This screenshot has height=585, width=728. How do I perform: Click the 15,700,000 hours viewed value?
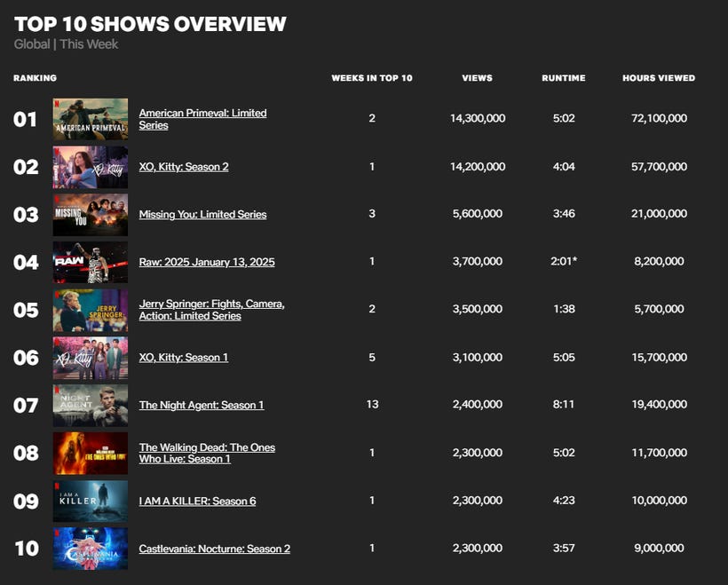[660, 357]
